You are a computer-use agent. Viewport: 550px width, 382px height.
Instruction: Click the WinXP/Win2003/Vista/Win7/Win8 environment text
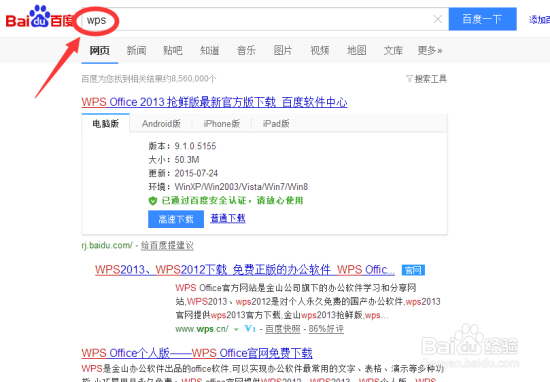pos(241,187)
